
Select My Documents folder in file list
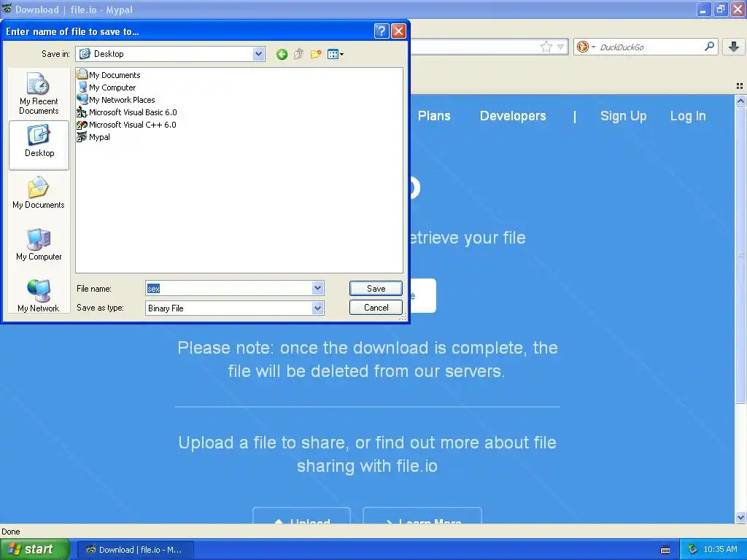109,75
